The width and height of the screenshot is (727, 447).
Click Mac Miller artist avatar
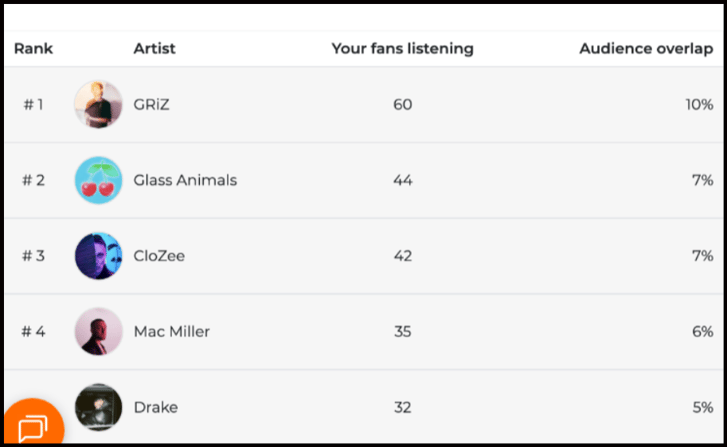[x=98, y=332]
